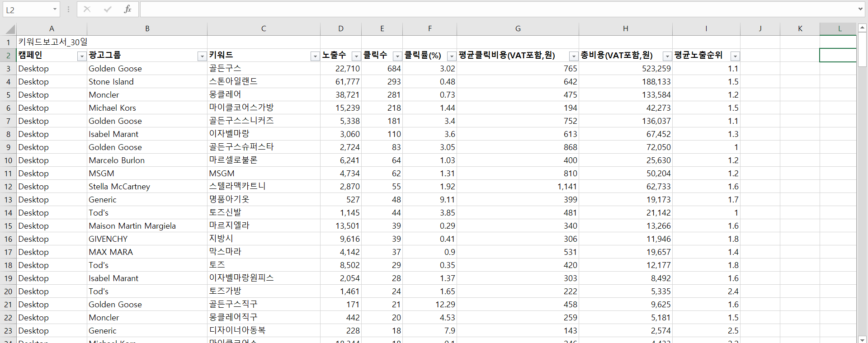Image resolution: width=868 pixels, height=343 pixels.
Task: Click cell Michael Kors in row 6
Action: 147,108
